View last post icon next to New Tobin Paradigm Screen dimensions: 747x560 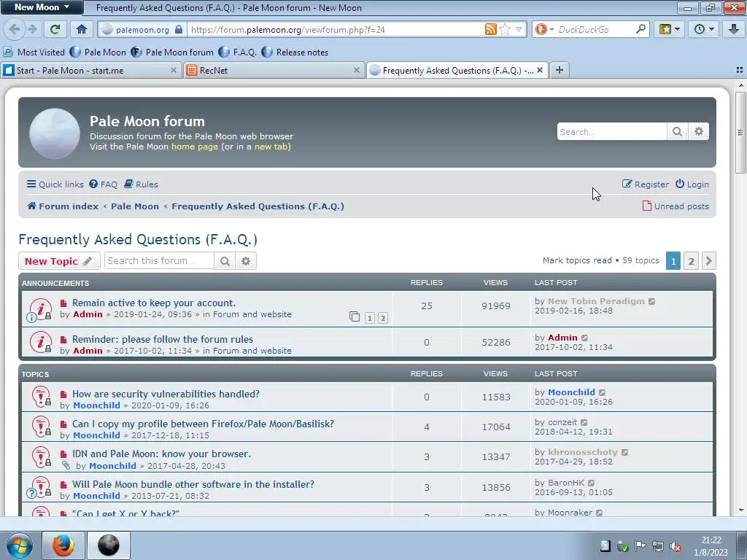click(651, 301)
